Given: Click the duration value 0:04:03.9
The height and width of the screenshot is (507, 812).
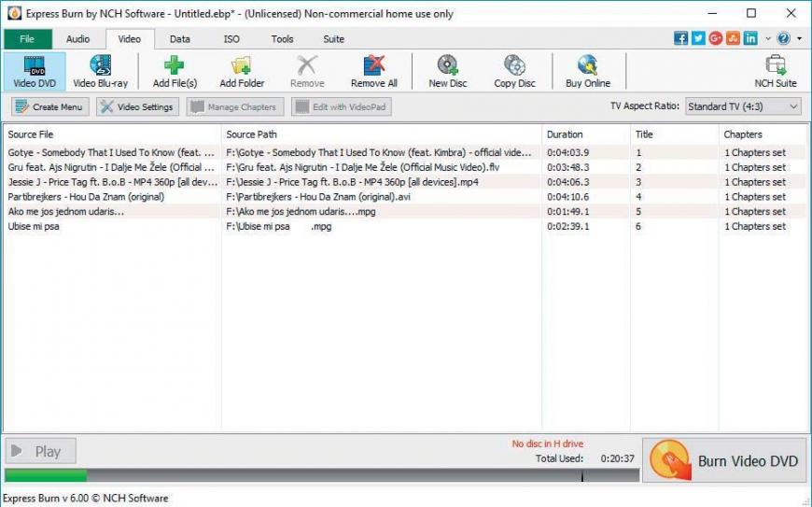Looking at the screenshot, I should (568, 152).
